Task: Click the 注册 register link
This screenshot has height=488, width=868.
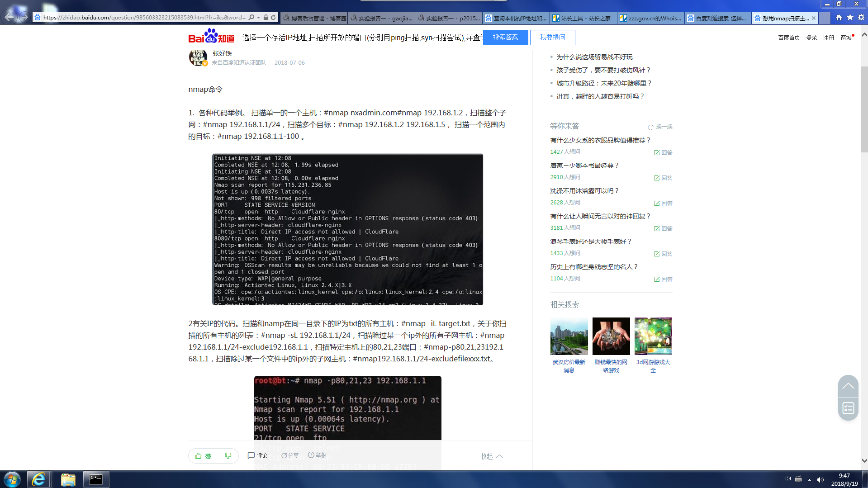Action: 829,38
